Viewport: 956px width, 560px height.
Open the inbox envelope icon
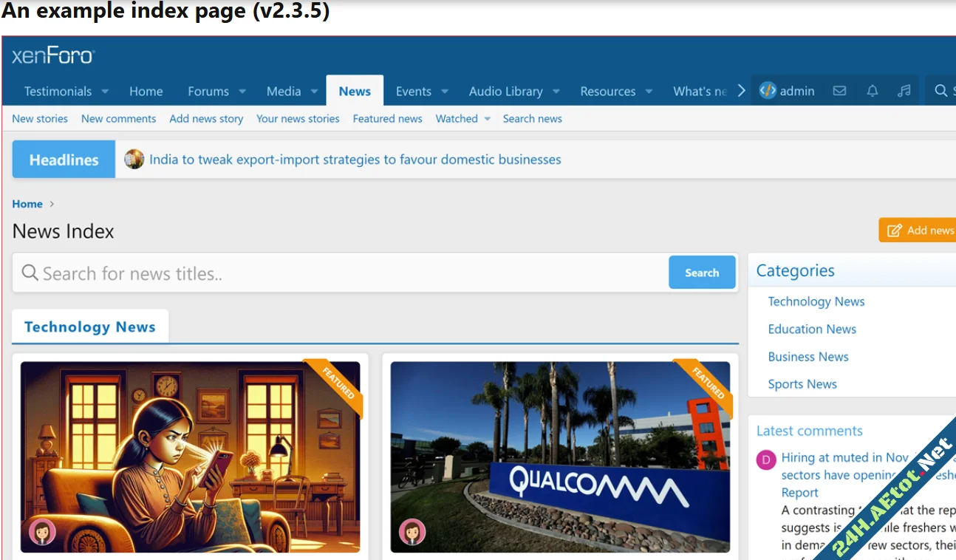pos(839,91)
